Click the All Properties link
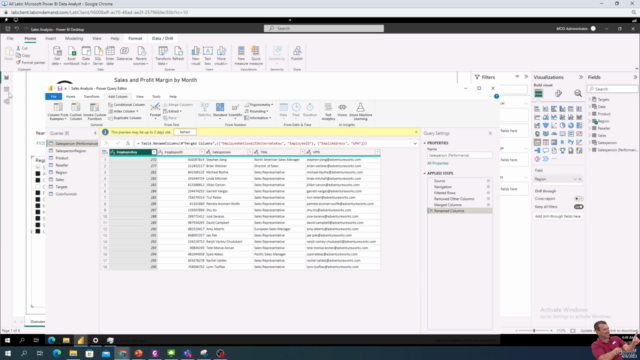The height and width of the screenshot is (360, 640). pos(438,163)
